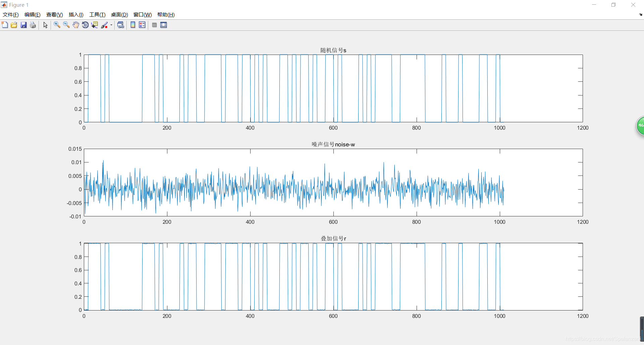Viewport: 644px width, 345px height.
Task: Open the 窗口(W) menu
Action: tap(143, 15)
